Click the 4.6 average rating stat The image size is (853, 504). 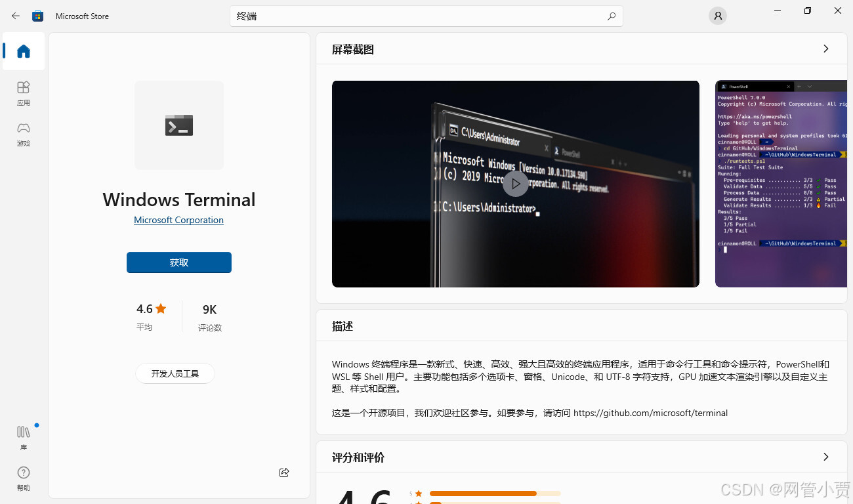click(152, 316)
